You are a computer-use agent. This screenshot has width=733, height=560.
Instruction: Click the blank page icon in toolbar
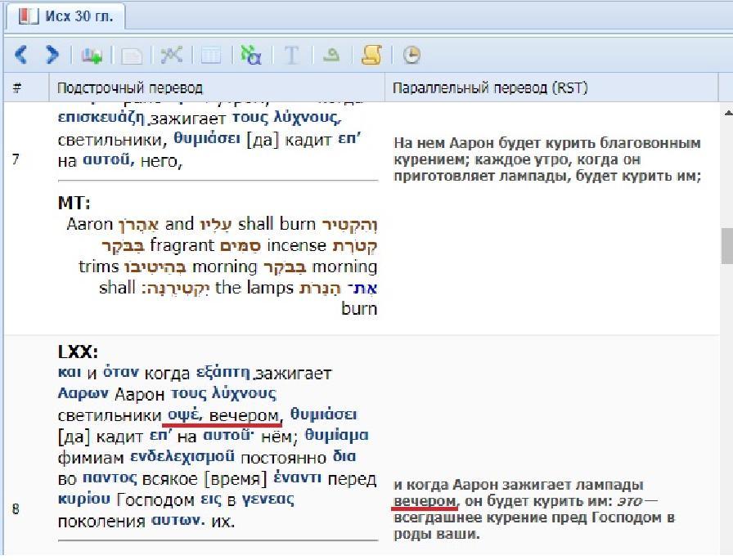[x=131, y=55]
